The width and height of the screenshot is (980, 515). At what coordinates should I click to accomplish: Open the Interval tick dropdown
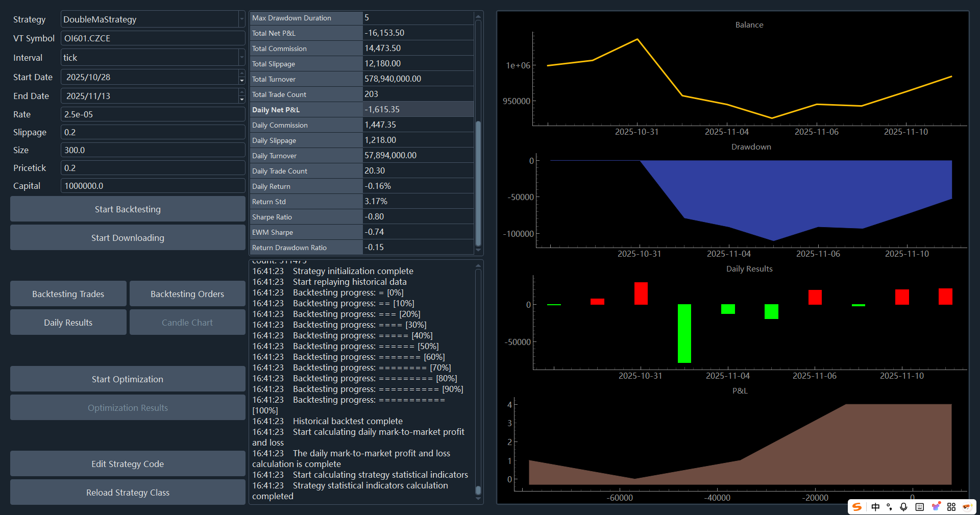[x=241, y=58]
